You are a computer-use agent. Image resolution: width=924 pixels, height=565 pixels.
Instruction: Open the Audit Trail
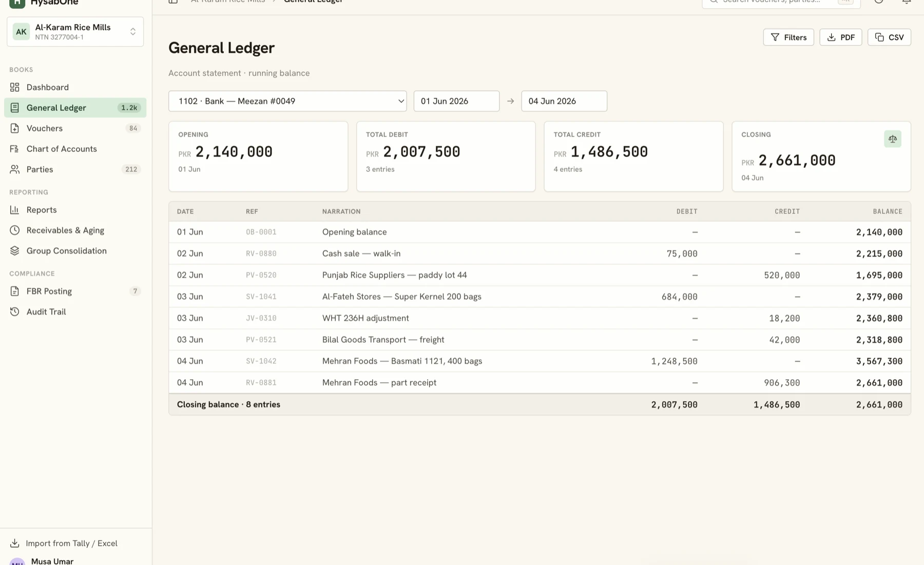(x=75, y=312)
